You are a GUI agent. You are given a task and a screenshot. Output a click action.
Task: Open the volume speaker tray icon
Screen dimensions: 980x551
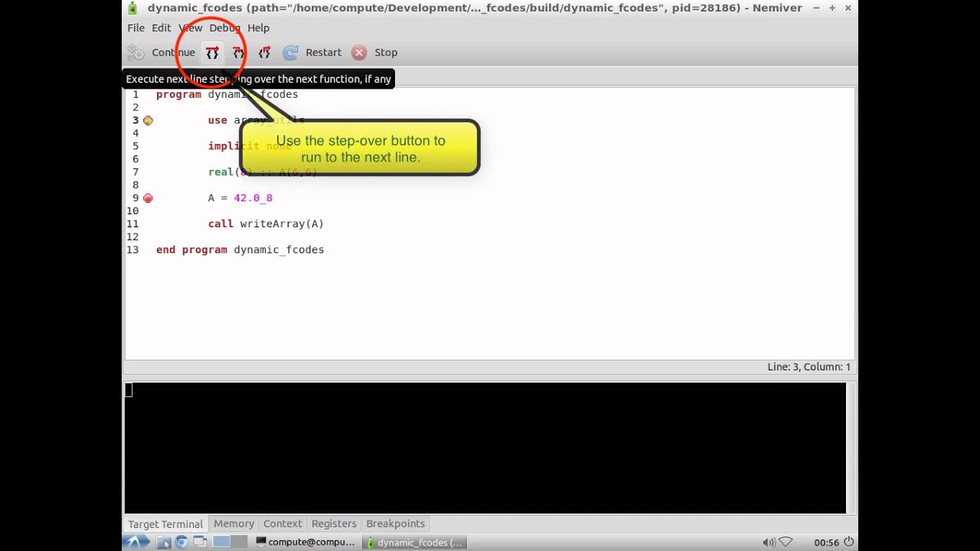[x=769, y=543]
